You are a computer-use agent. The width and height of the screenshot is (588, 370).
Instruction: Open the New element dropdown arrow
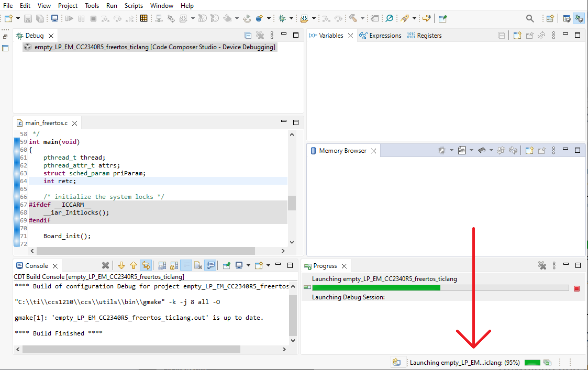17,18
